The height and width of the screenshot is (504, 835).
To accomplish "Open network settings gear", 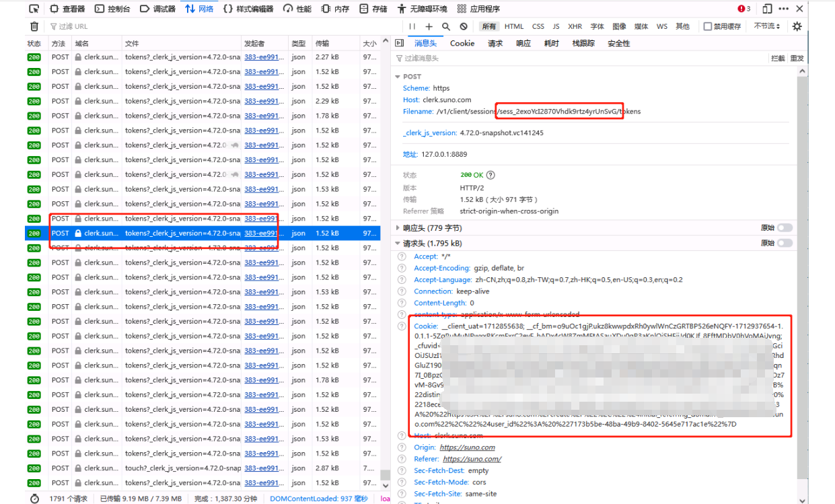I will 797,26.
